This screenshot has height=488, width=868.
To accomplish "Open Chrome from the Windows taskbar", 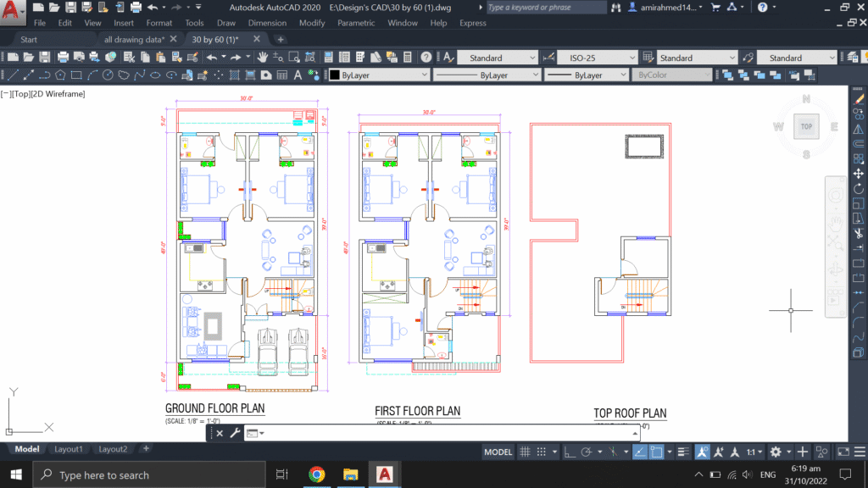I will (x=317, y=474).
